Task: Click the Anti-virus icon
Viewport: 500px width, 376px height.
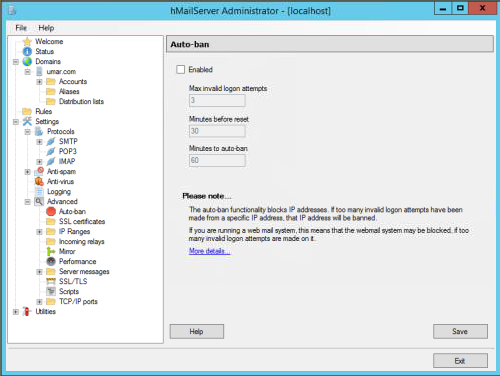Action: 39,182
